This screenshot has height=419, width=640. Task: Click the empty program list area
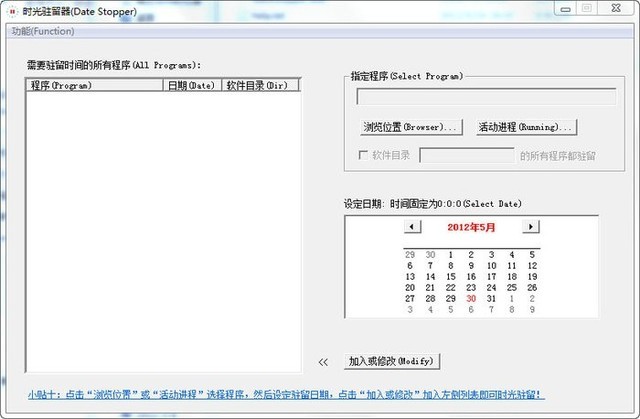click(x=162, y=230)
